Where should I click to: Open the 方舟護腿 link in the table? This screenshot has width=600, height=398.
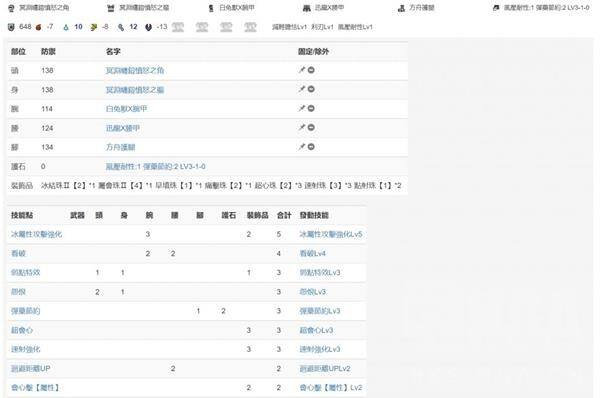pyautogui.click(x=121, y=147)
